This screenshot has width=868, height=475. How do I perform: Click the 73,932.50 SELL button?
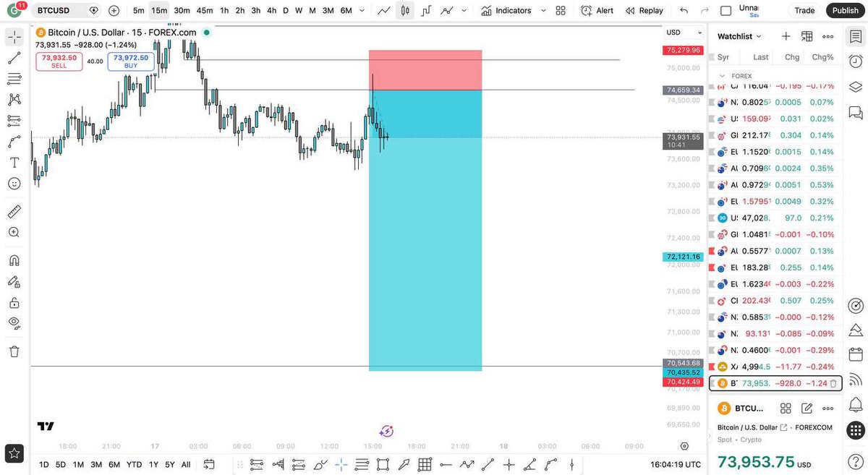[x=59, y=61]
